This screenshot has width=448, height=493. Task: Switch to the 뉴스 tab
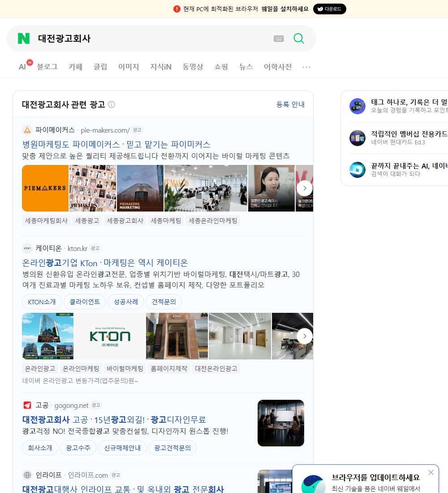[x=246, y=67]
